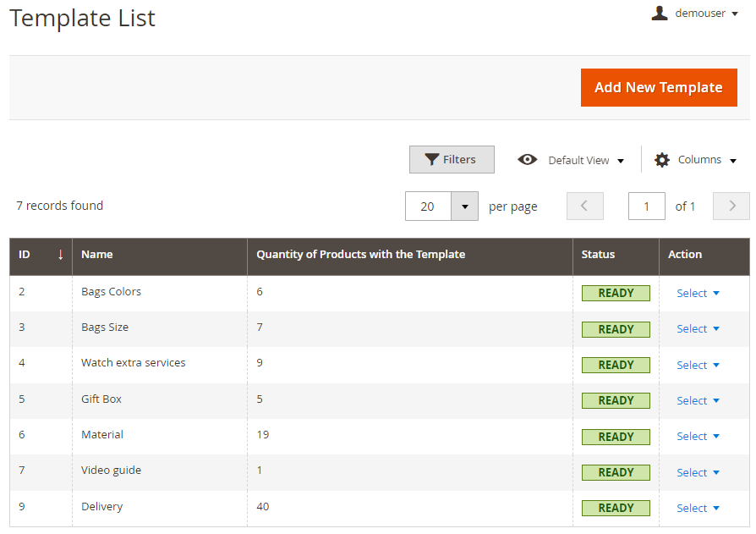This screenshot has width=756, height=534.
Task: Open Select action for Material row
Action: coord(698,436)
